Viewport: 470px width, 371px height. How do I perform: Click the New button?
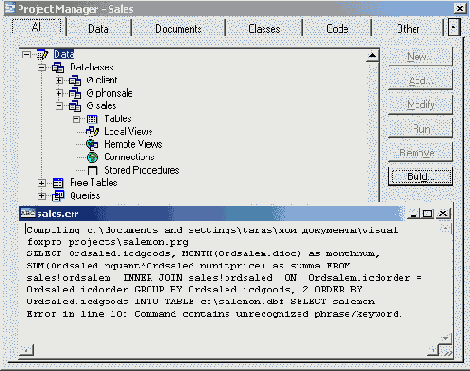420,56
